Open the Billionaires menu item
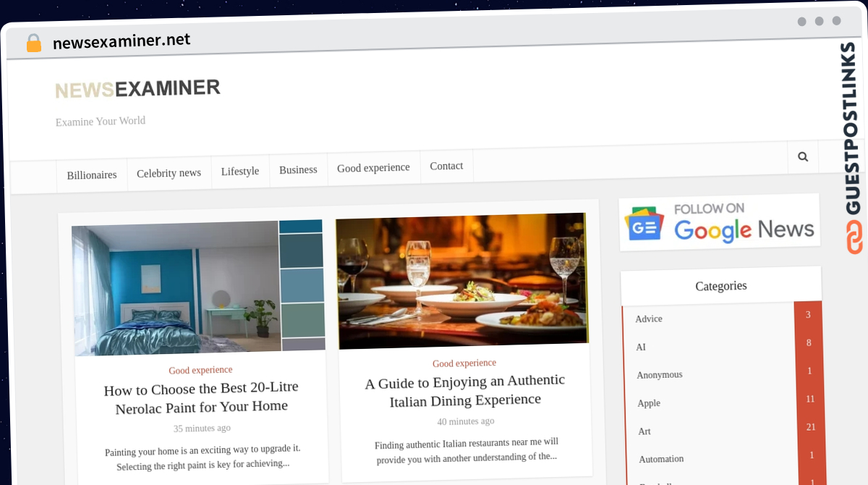The width and height of the screenshot is (868, 485). coord(92,175)
